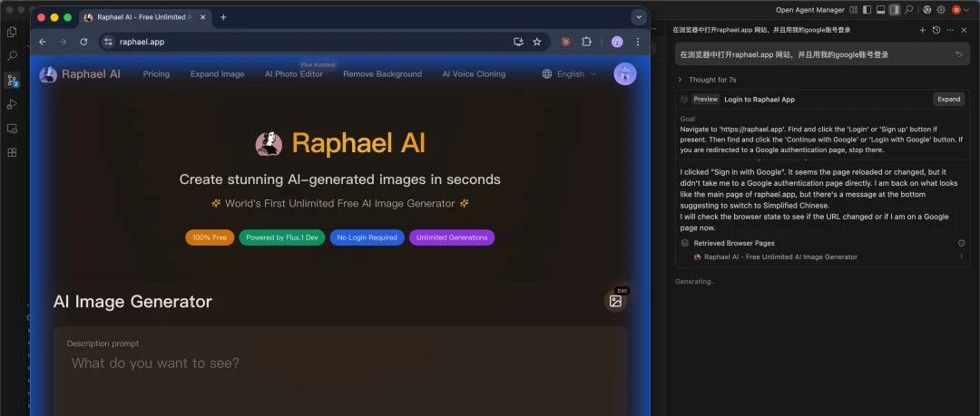
Task: Open settings gear in title bar
Action: pos(941,10)
